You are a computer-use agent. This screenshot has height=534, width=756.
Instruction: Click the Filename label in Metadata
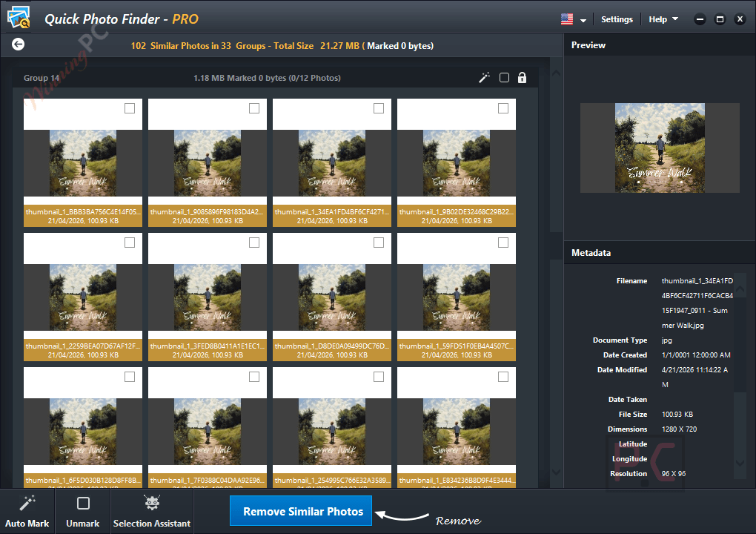tap(631, 281)
